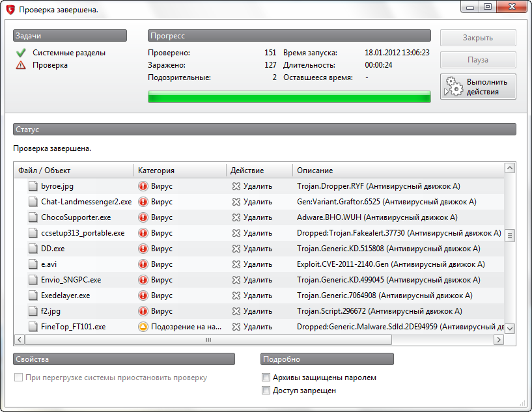Select the Trojan.Script.296672 description cell
532x412 pixels.
pyautogui.click(x=380, y=310)
